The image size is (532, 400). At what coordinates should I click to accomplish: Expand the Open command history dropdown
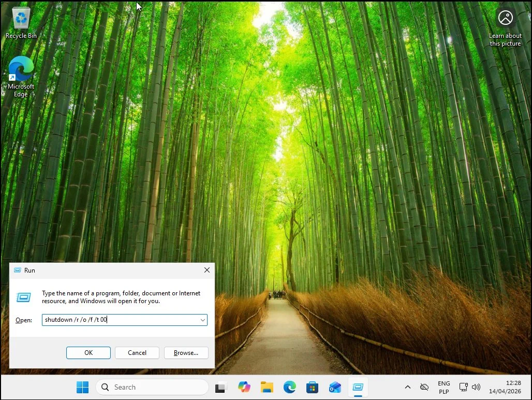tap(202, 320)
